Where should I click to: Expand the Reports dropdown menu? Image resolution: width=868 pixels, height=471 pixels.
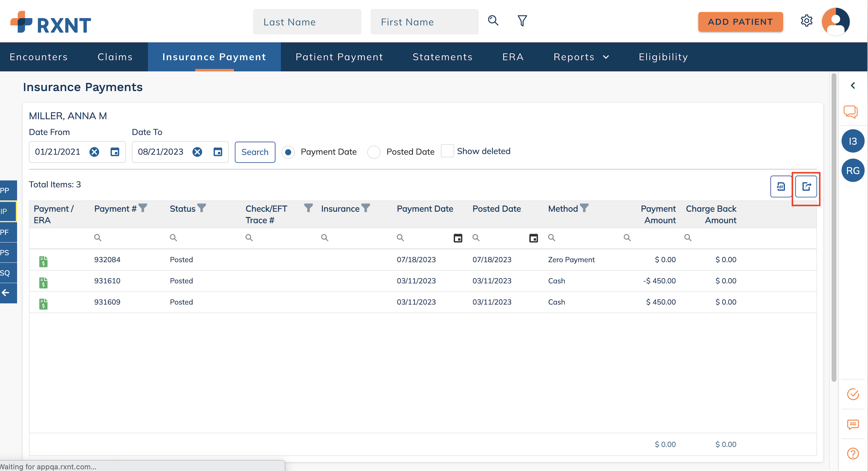(581, 57)
